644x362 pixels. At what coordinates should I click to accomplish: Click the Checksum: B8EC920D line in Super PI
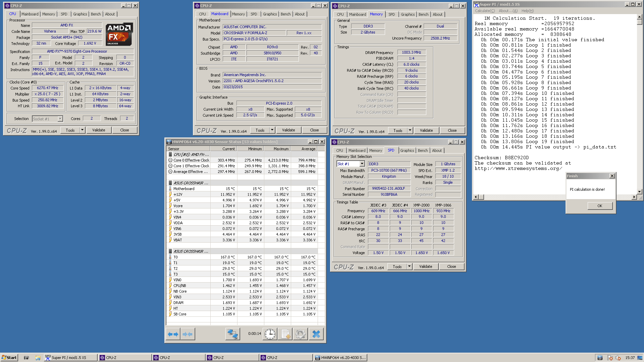(x=501, y=158)
